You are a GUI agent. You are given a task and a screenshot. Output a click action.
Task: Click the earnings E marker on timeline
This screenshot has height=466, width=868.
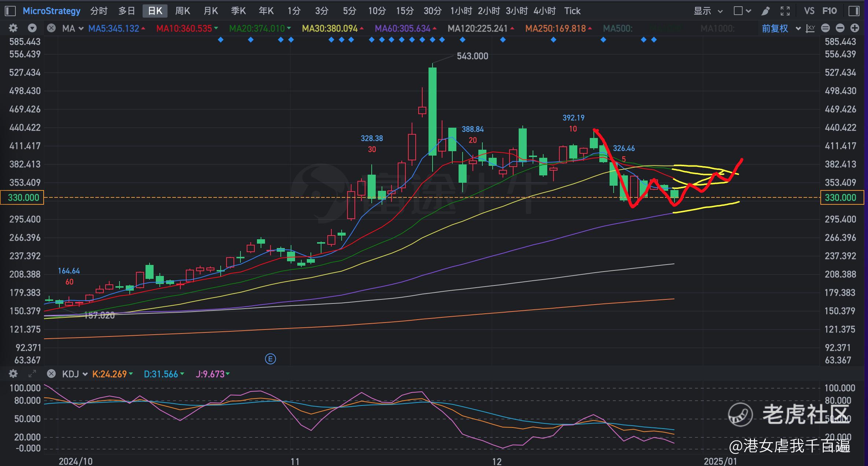pyautogui.click(x=270, y=359)
